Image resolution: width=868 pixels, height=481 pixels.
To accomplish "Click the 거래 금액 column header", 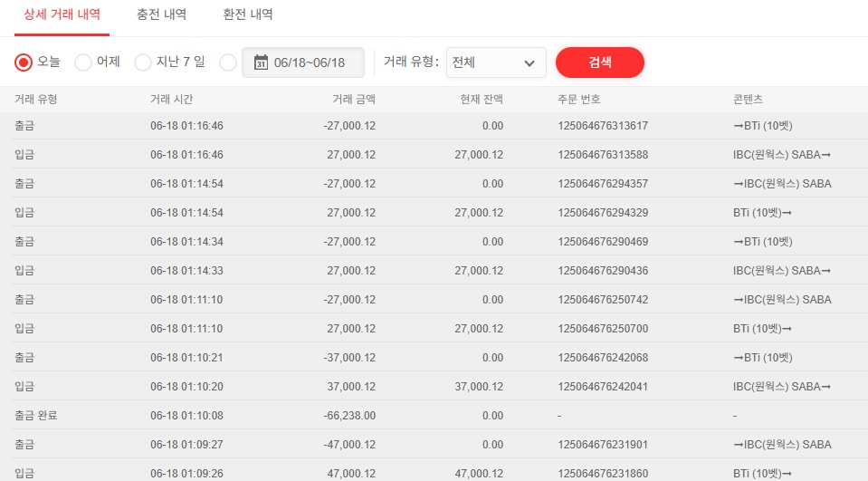I will [354, 99].
